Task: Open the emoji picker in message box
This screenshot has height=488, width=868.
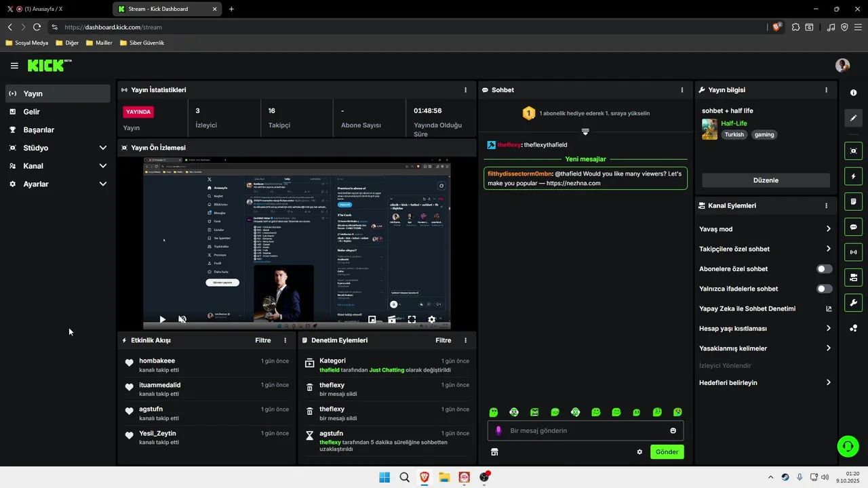Action: pyautogui.click(x=673, y=430)
